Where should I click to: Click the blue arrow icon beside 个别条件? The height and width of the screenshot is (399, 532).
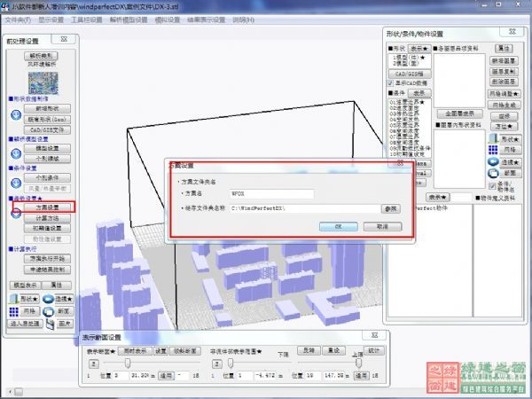click(15, 182)
